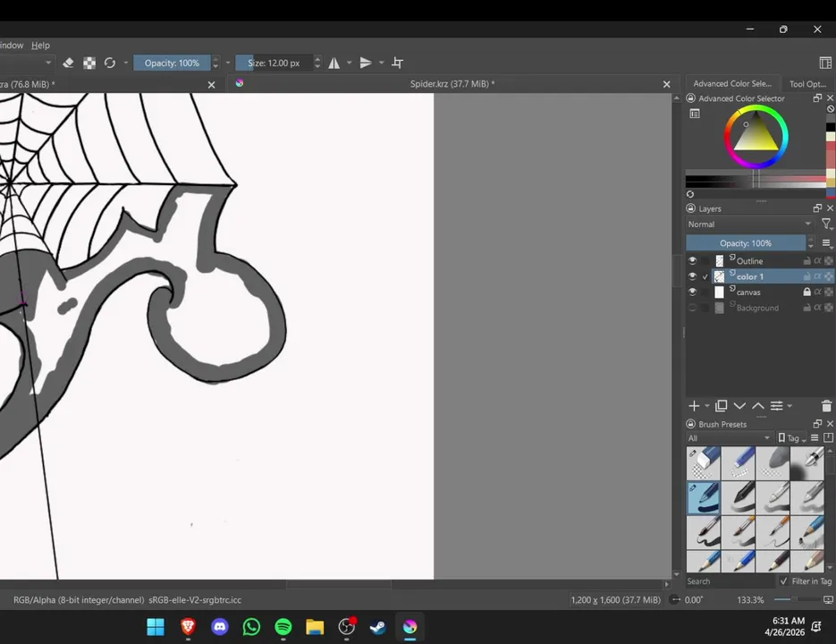Open Advanced Color Selector settings icon

coord(695,114)
